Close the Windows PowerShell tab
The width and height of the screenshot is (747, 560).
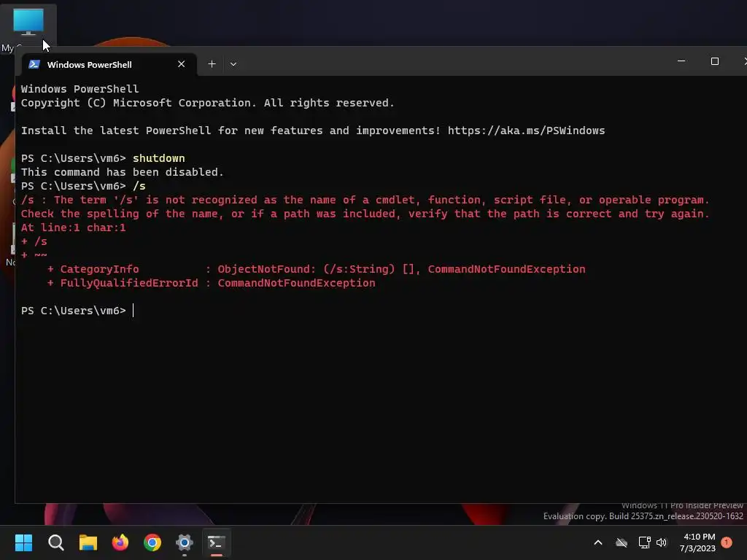(x=182, y=64)
